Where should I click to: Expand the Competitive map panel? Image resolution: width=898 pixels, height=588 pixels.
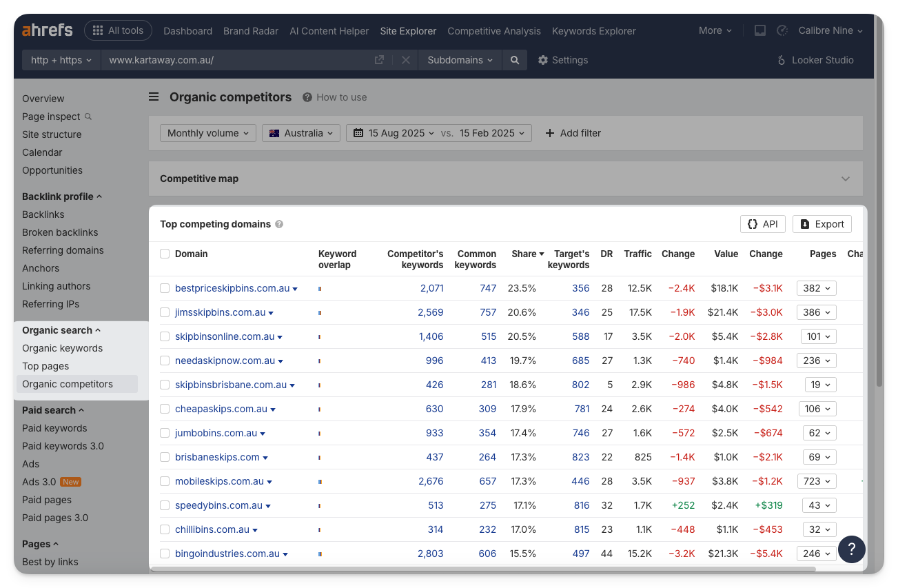pyautogui.click(x=846, y=179)
